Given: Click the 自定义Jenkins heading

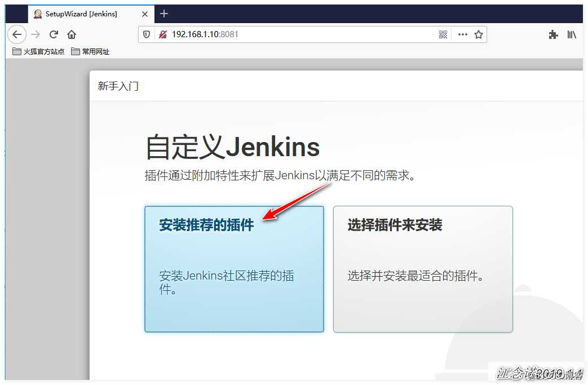Looking at the screenshot, I should pos(232,147).
